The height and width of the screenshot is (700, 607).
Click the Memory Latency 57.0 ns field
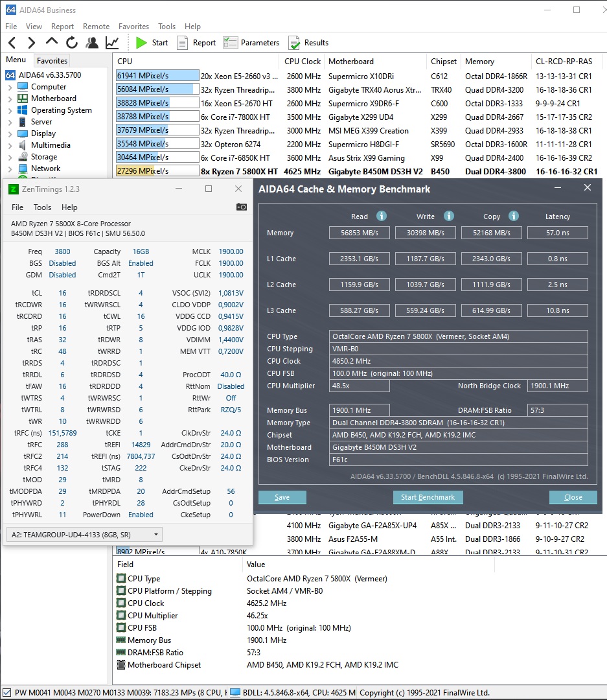[x=558, y=233]
